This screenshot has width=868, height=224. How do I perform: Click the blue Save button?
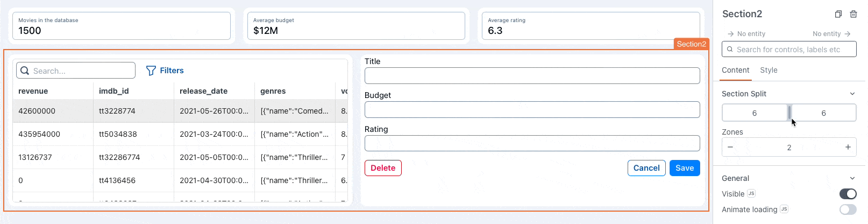[685, 168]
